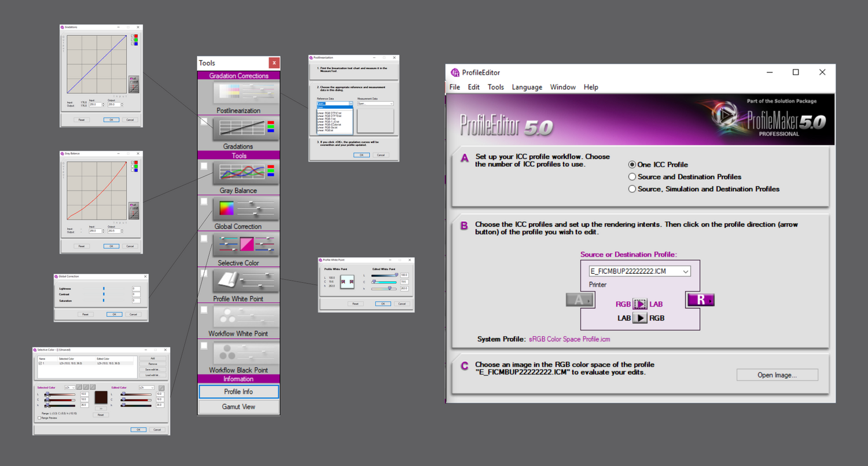
Task: Click the sRGB Color Space Profile.icm link
Action: pyautogui.click(x=569, y=339)
